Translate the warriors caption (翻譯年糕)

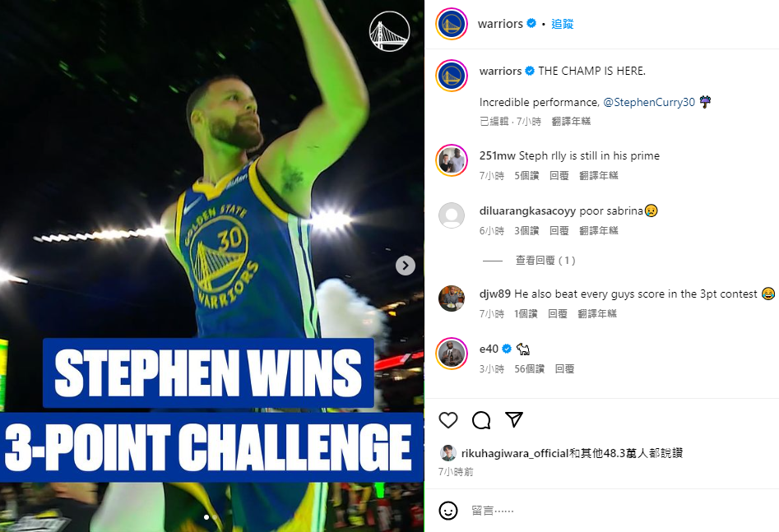point(571,121)
